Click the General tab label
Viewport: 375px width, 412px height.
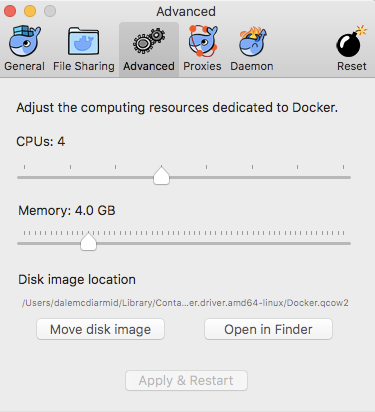pyautogui.click(x=24, y=66)
